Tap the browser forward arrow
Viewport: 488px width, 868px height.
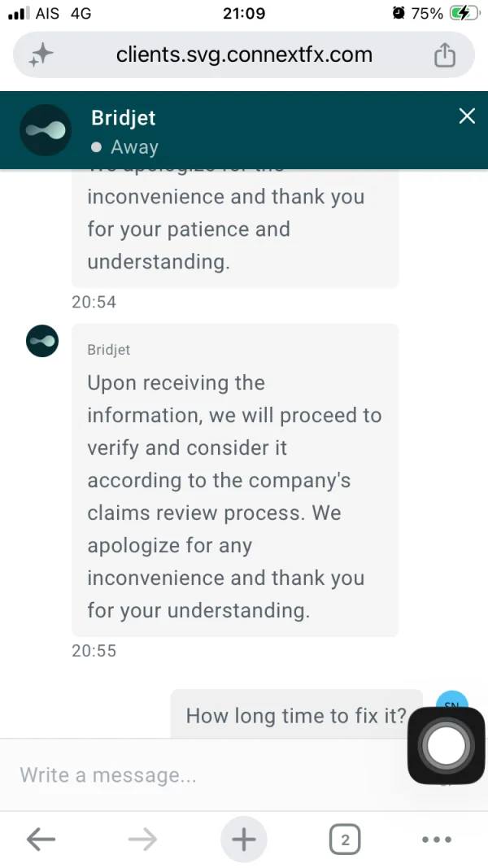point(143,840)
